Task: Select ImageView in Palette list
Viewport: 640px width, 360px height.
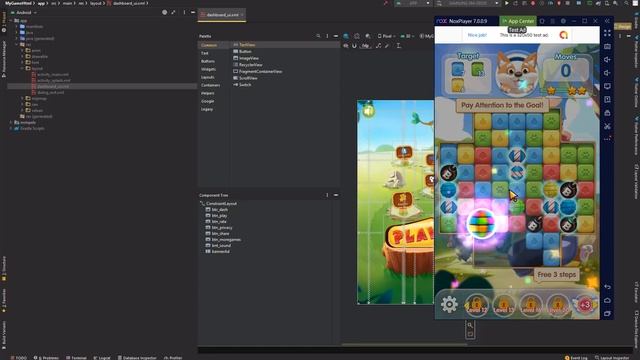Action: pos(249,58)
